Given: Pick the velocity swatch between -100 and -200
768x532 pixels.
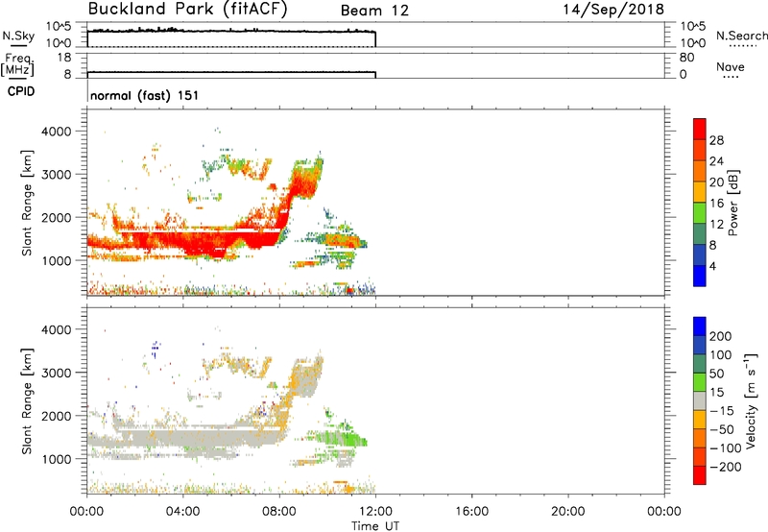Looking at the screenshot, I should 700,456.
